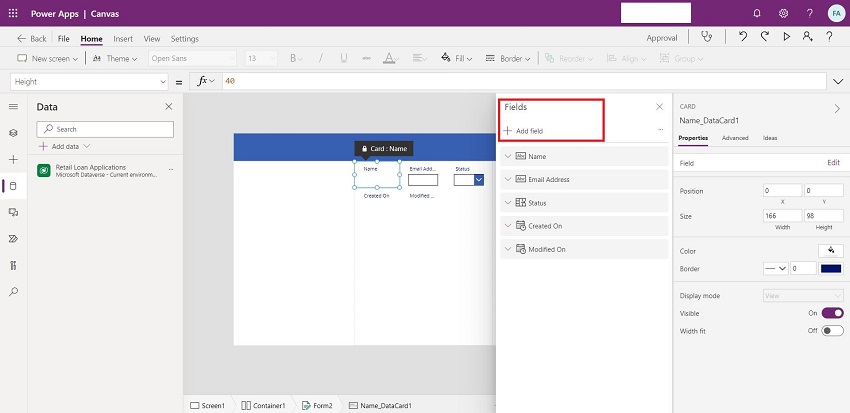This screenshot has width=850, height=413.
Task: Click the Data panel Search box
Action: click(x=105, y=129)
